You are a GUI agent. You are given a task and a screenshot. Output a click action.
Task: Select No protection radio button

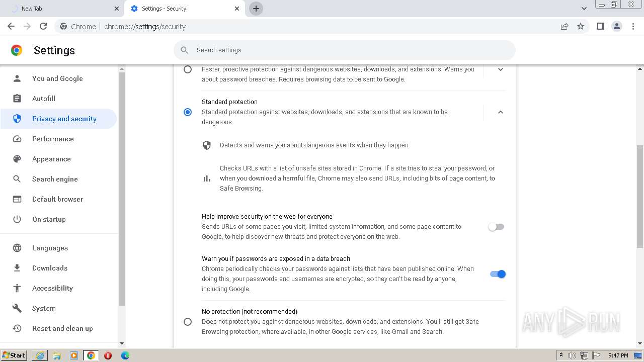188,321
